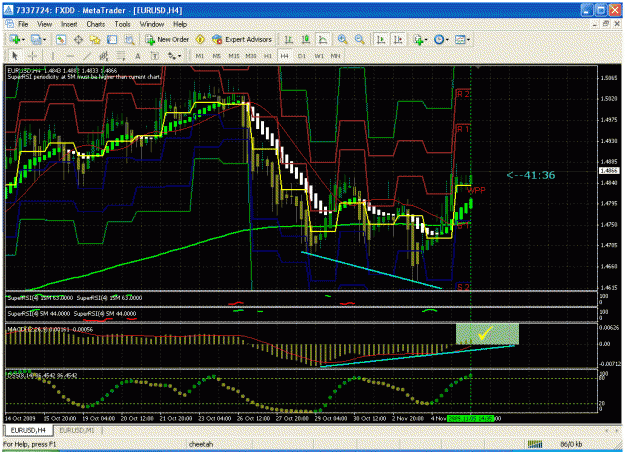Image resolution: width=625 pixels, height=452 pixels.
Task: Toggle chart Auto Scroll
Action: tap(381, 39)
